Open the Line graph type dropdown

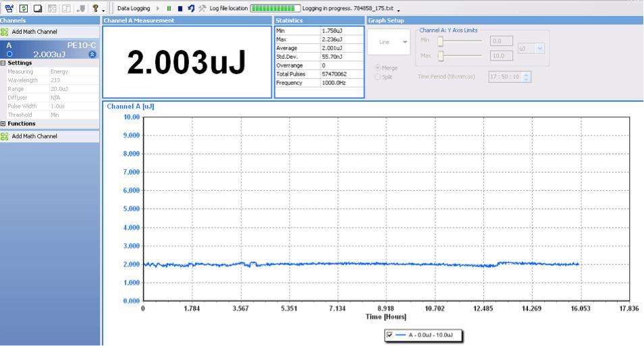(x=389, y=42)
